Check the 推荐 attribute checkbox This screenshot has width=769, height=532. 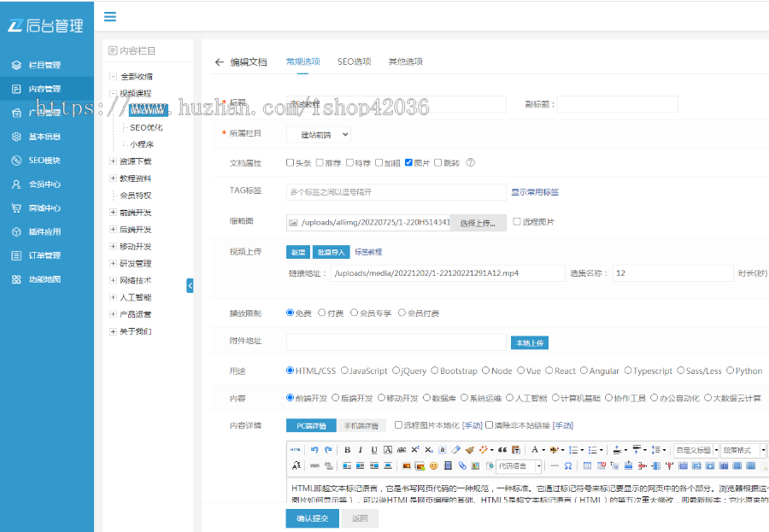coord(320,162)
